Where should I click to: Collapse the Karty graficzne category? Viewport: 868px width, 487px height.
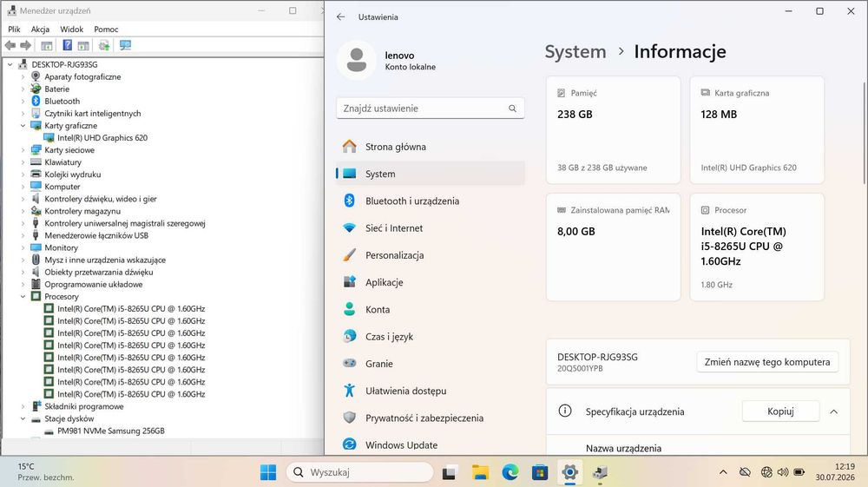pos(23,126)
